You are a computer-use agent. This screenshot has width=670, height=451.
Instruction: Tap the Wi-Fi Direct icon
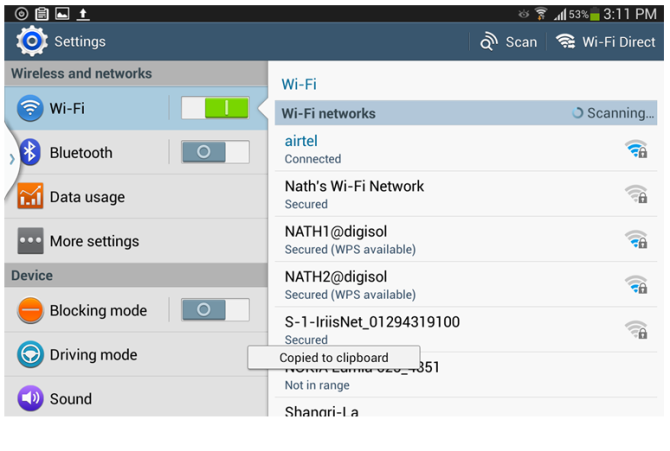pyautogui.click(x=565, y=41)
